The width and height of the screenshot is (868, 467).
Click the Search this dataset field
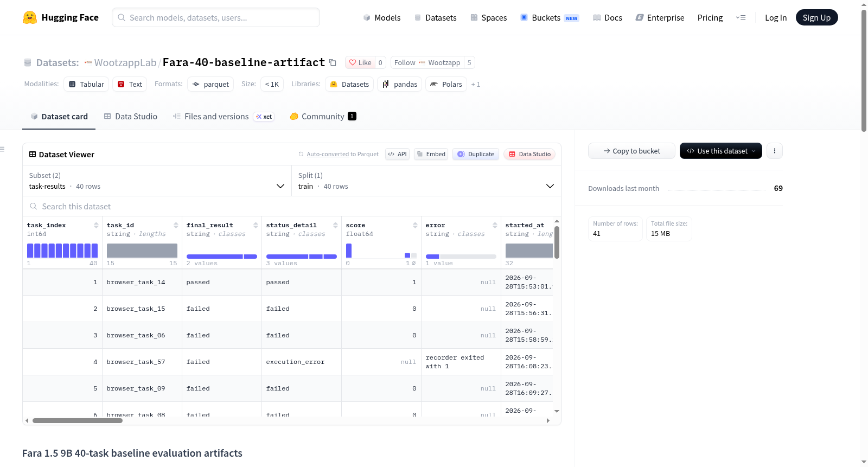click(292, 207)
